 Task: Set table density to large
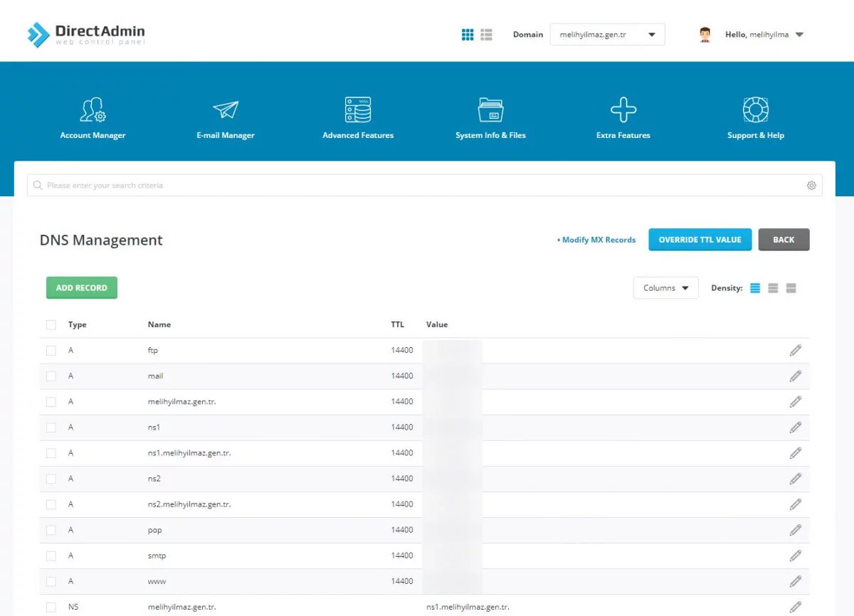coord(791,288)
